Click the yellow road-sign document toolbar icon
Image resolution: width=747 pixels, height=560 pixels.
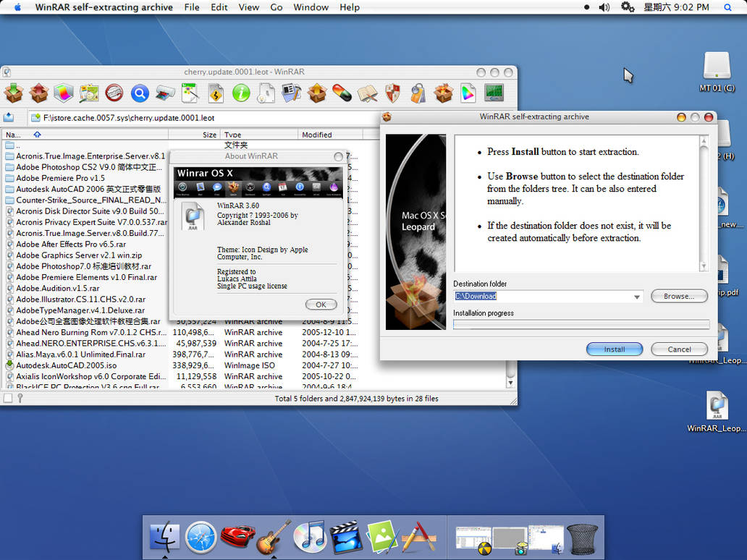pos(216,93)
